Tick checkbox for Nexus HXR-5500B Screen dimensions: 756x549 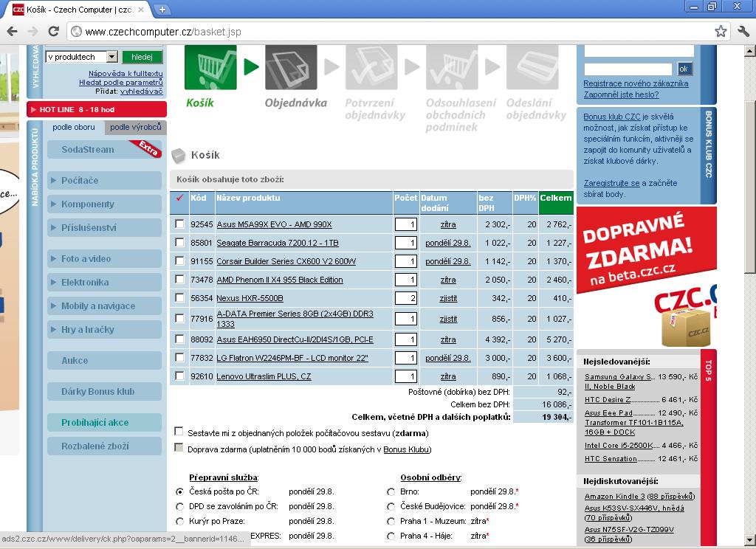179,298
